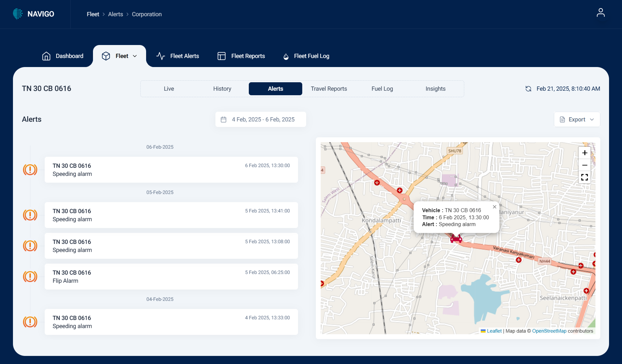Open the date range picker

pyautogui.click(x=260, y=119)
